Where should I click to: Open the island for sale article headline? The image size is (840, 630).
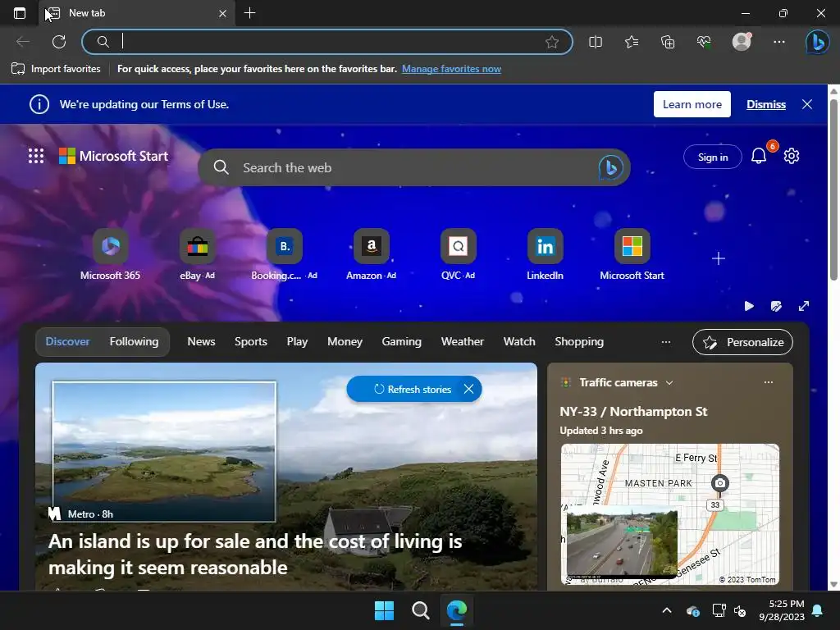[255, 555]
